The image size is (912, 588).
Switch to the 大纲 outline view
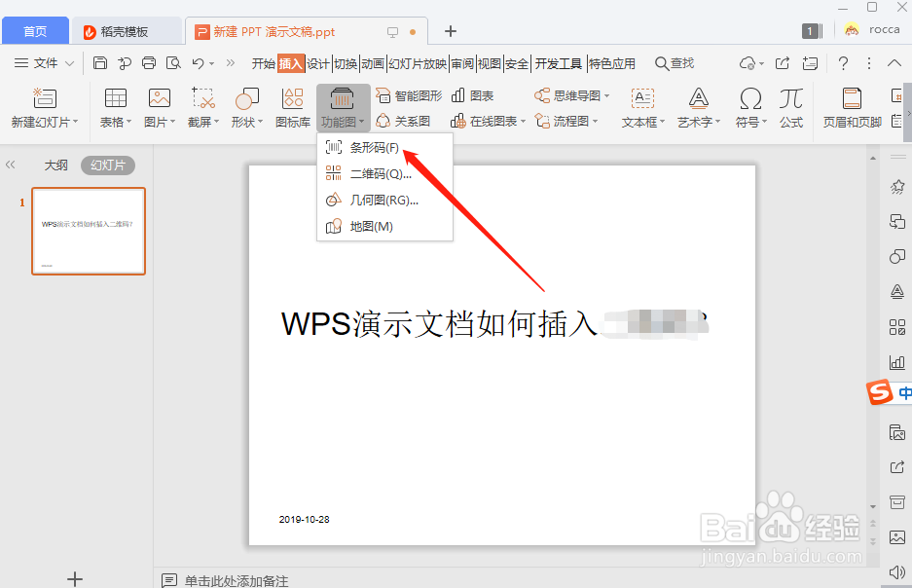55,165
